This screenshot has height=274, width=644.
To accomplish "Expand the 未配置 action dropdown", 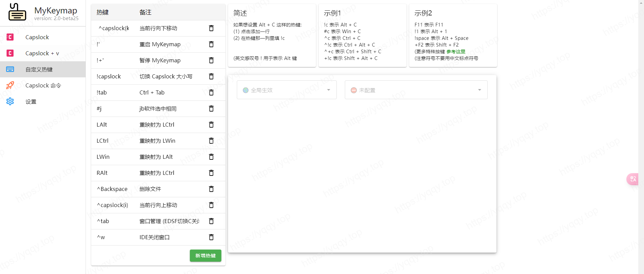I will [x=416, y=90].
